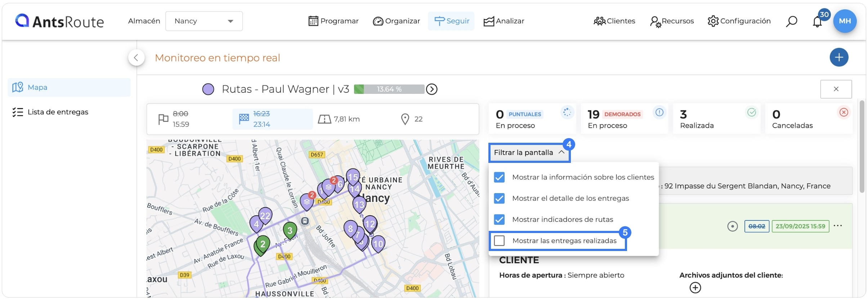The width and height of the screenshot is (868, 301).
Task: Click the location pin icon beside 22
Action: click(405, 119)
